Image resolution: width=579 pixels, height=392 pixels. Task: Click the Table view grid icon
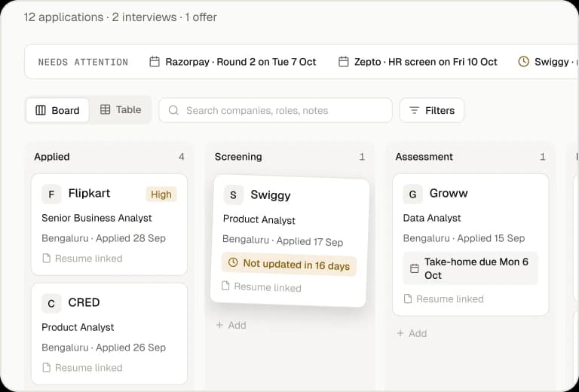106,109
